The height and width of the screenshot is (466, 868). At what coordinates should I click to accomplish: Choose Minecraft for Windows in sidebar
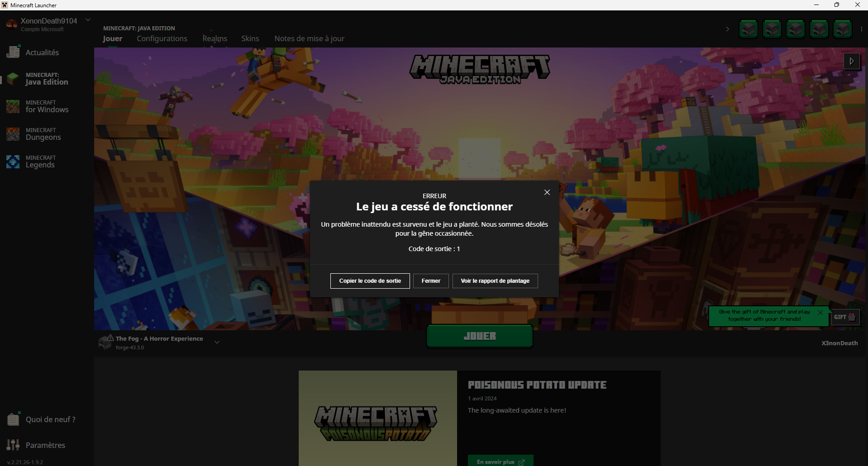38,106
